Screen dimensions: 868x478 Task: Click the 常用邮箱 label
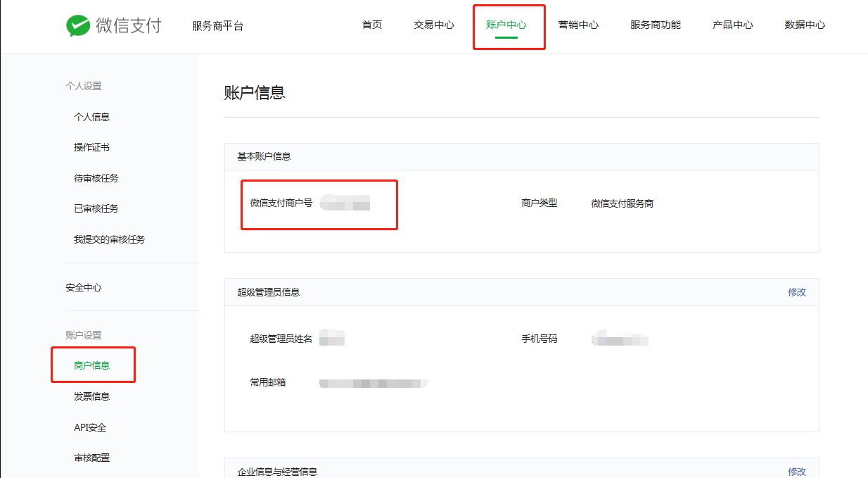pos(268,382)
